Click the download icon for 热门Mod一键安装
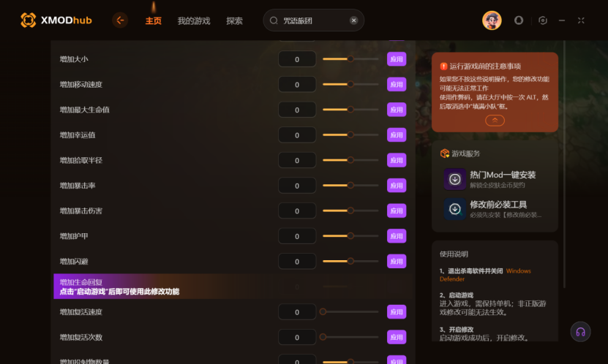The width and height of the screenshot is (608, 364). (455, 179)
